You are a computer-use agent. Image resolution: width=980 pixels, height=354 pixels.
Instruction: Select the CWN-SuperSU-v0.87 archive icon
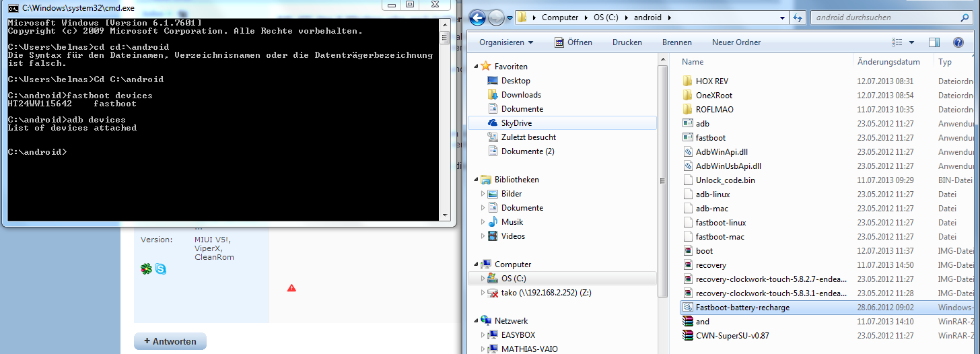688,335
